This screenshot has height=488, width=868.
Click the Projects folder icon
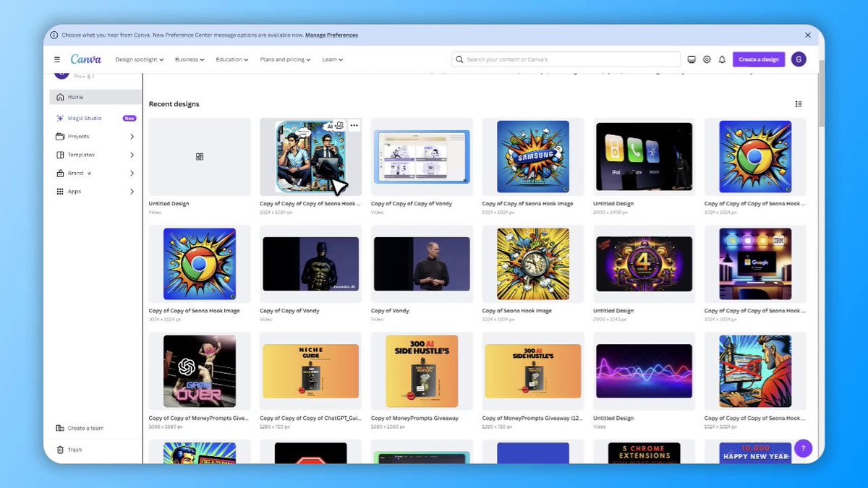pos(61,137)
